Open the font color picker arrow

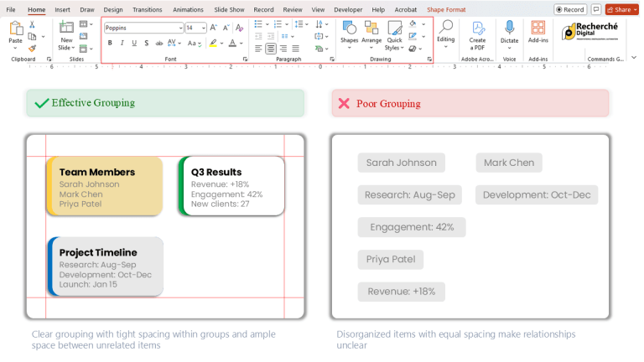pyautogui.click(x=241, y=43)
